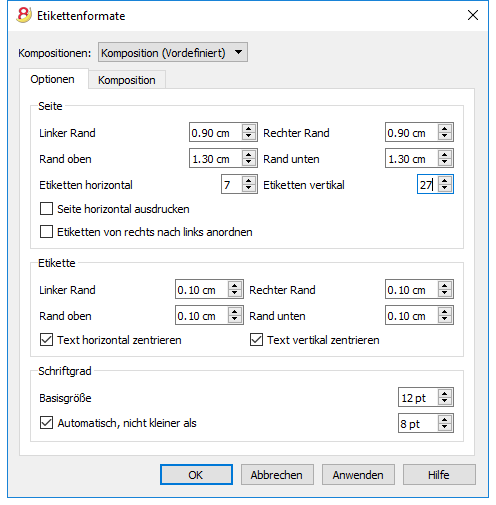Viewport: 496px width, 505px height.
Task: Uncheck Text horizontal zentrieren
Action: coord(46,340)
